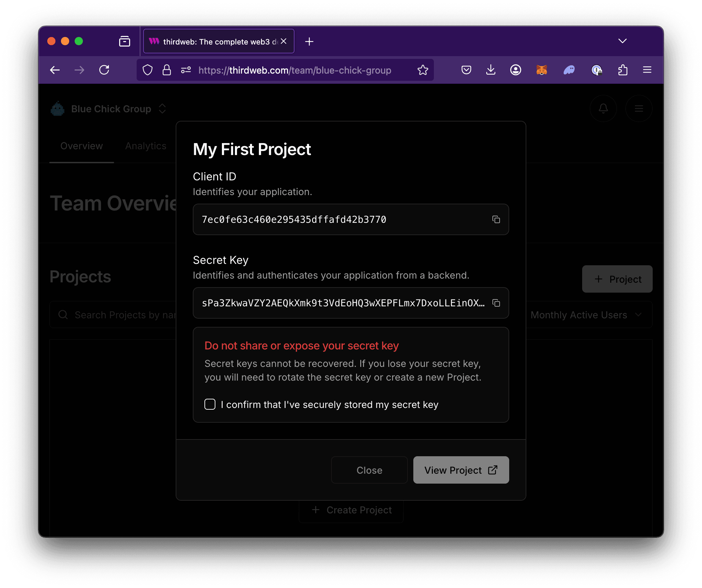The height and width of the screenshot is (588, 702).
Task: Click the Phantom ghost extension icon
Action: pos(569,70)
